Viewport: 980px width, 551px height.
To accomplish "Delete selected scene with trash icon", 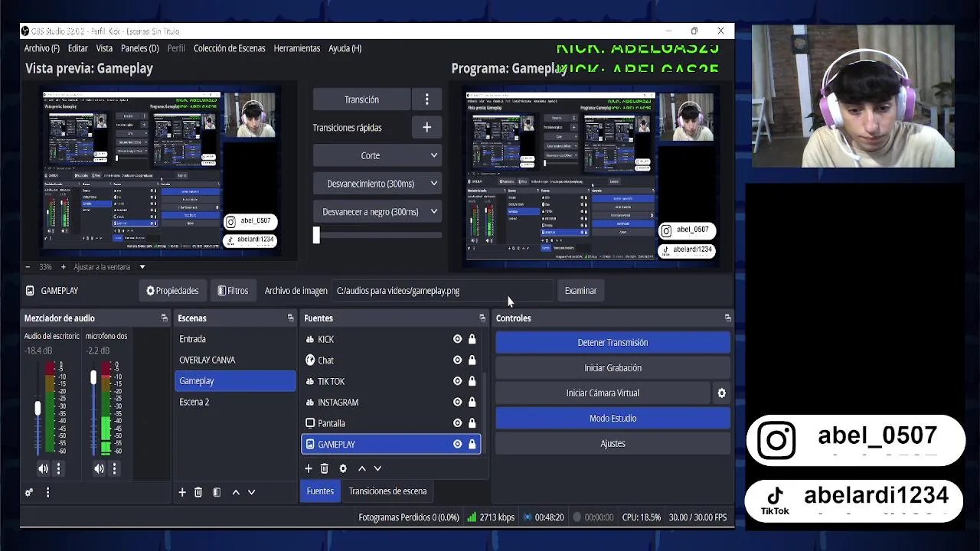I will tap(198, 492).
